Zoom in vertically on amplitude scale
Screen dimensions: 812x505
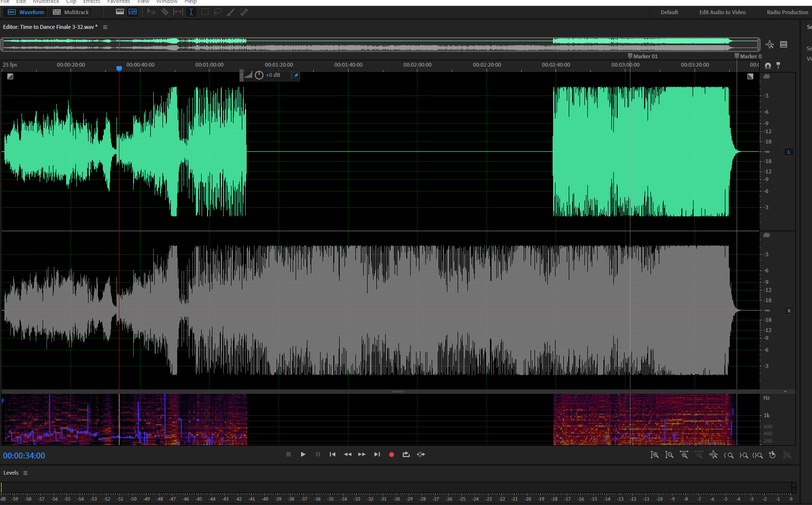[655, 455]
